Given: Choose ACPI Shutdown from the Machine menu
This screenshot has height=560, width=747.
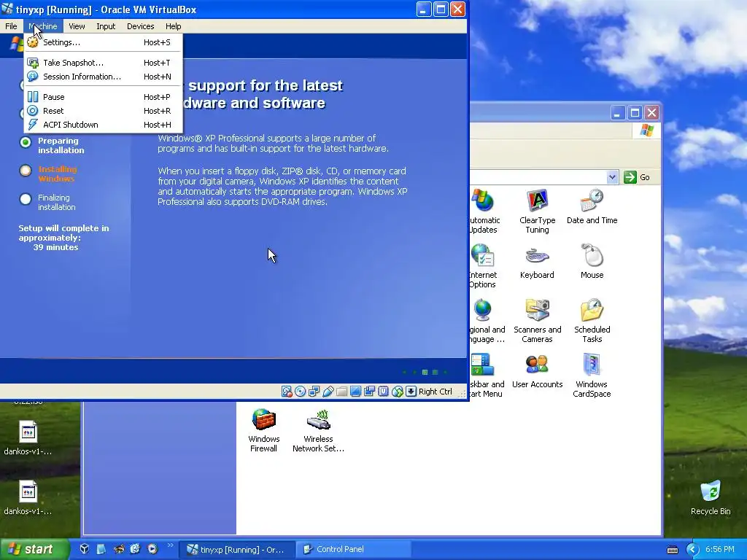Looking at the screenshot, I should 104,125.
